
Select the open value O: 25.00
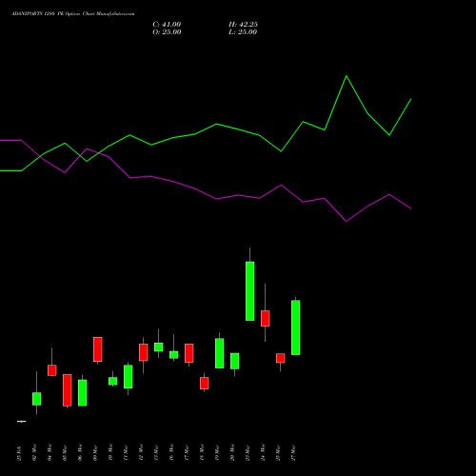167,32
